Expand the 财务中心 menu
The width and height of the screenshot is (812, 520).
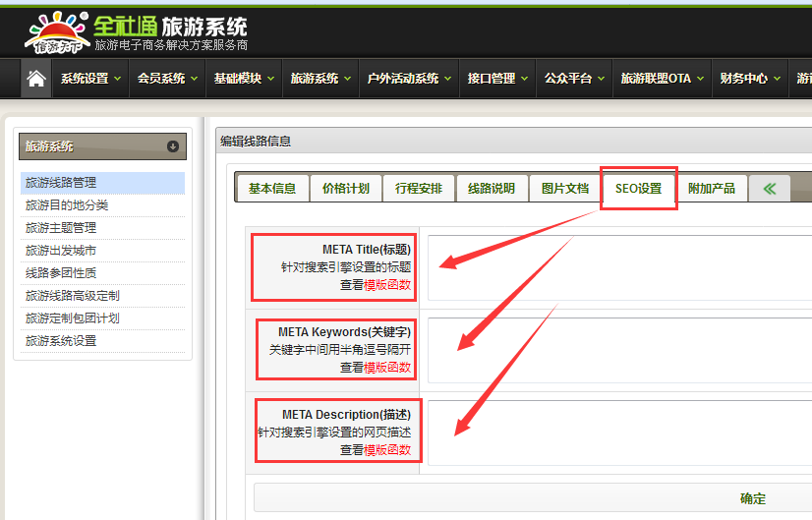coord(748,79)
